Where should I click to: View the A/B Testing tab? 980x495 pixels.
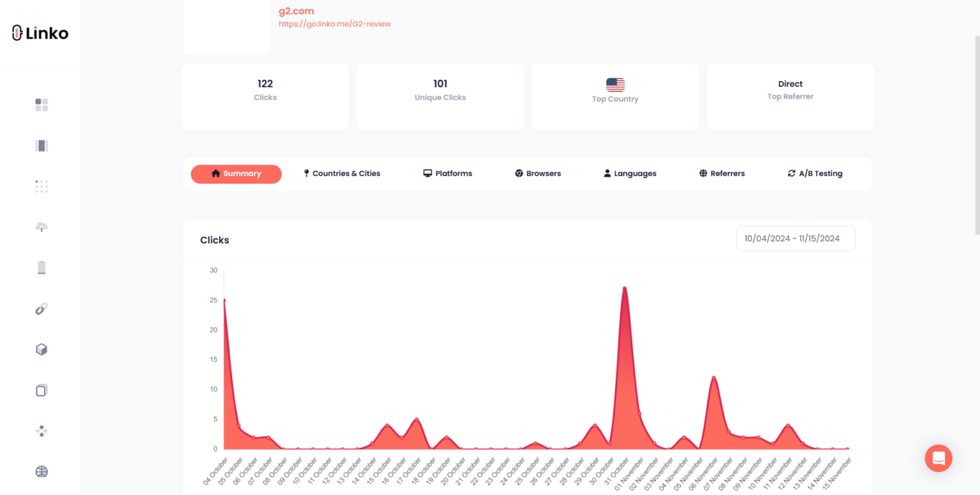(x=815, y=174)
